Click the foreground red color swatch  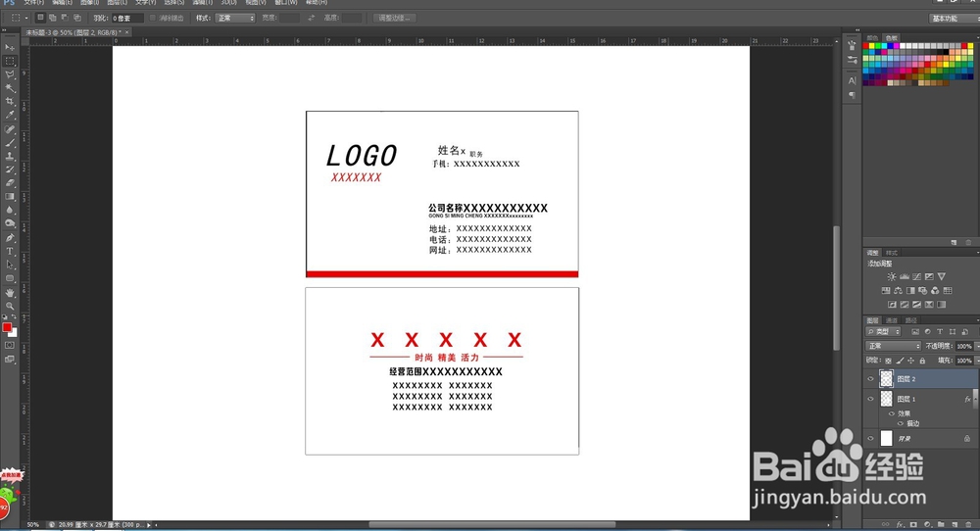[7, 327]
